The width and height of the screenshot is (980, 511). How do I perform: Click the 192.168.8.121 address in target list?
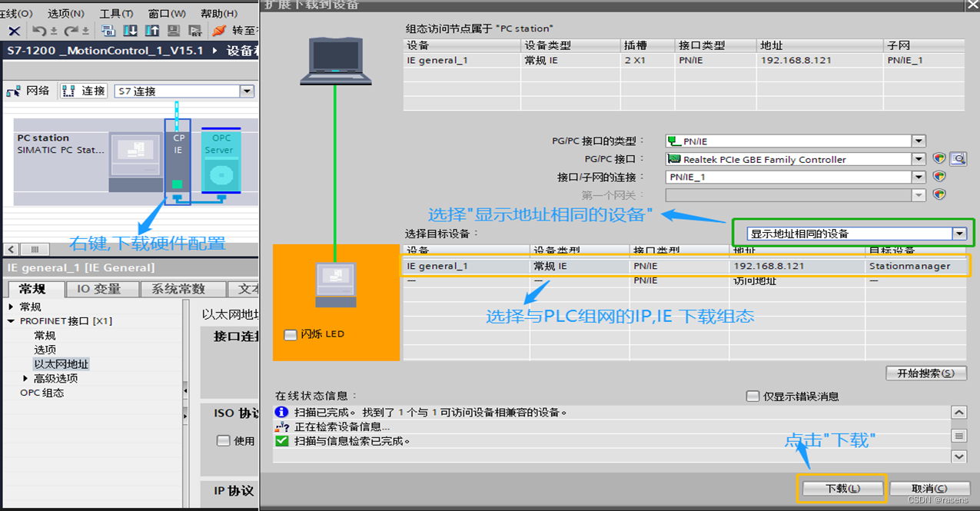click(768, 266)
